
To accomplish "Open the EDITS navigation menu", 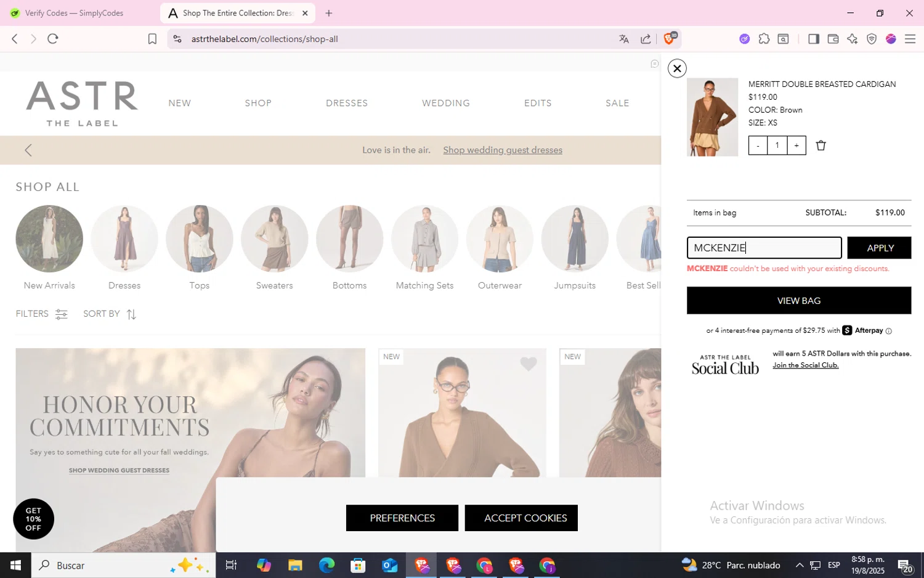I will (x=538, y=103).
